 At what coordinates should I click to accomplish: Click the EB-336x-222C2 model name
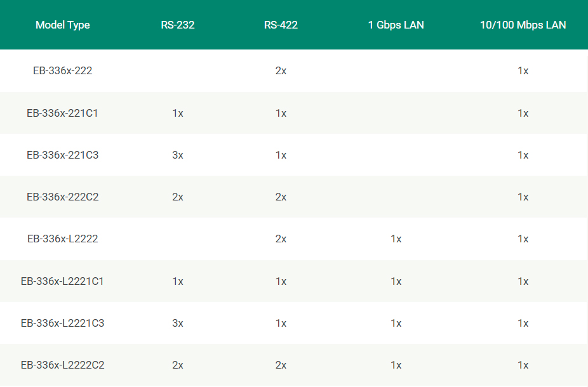(x=63, y=197)
